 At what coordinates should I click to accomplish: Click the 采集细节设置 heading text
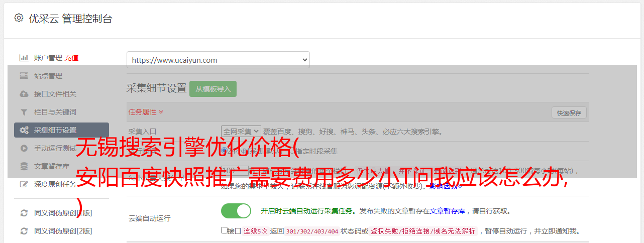(x=157, y=88)
